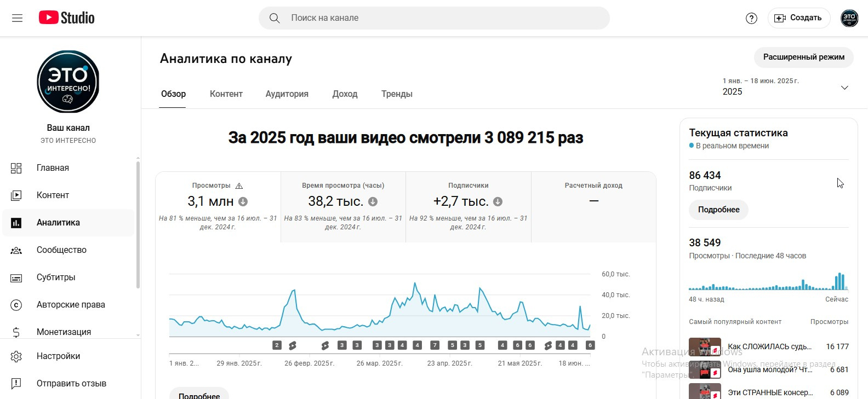
Task: Click the timeline marker labeled 7
Action: 435,345
